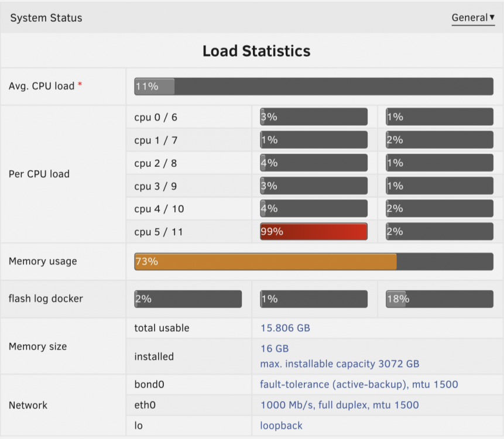Click the loopback link for lo
The width and height of the screenshot is (504, 439).
[281, 426]
